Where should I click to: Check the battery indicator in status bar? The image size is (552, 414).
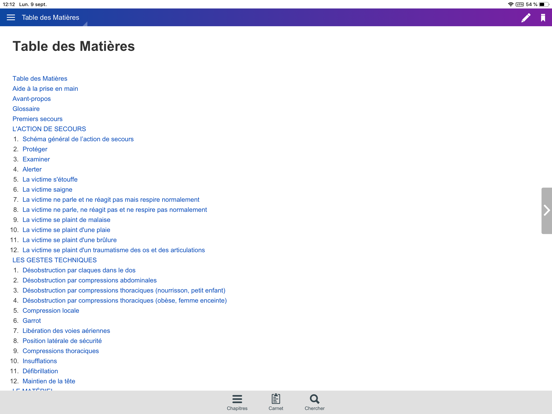(x=544, y=4)
